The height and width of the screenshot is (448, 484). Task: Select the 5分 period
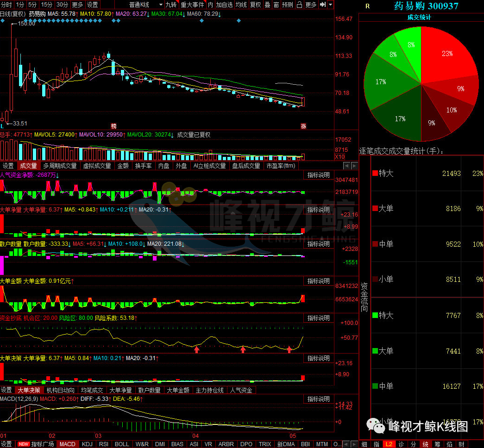pos(32,5)
